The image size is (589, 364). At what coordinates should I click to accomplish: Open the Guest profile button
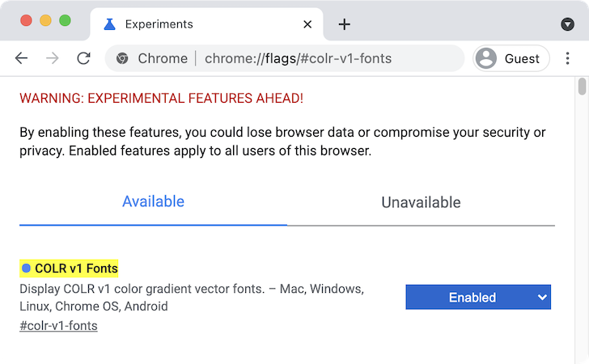(x=511, y=58)
